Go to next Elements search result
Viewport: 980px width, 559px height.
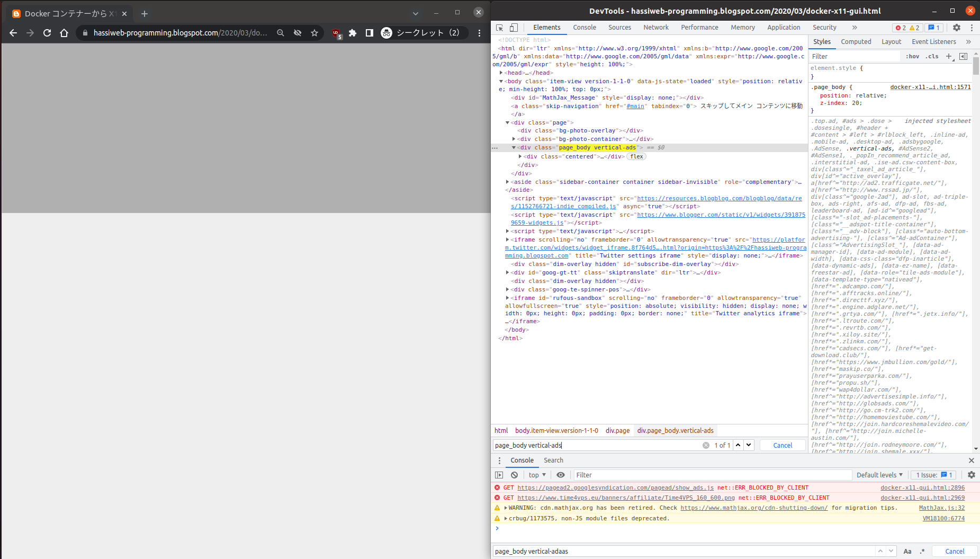coord(749,445)
